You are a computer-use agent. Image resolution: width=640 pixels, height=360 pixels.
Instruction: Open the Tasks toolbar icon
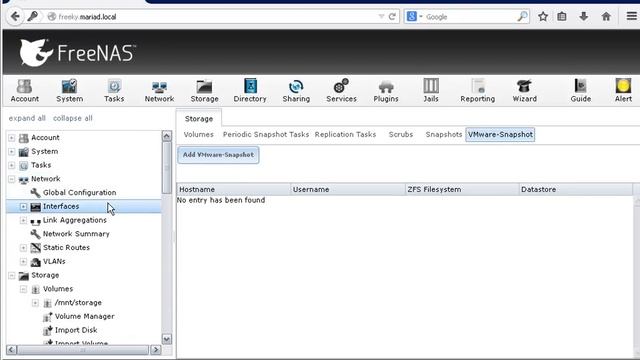point(114,90)
